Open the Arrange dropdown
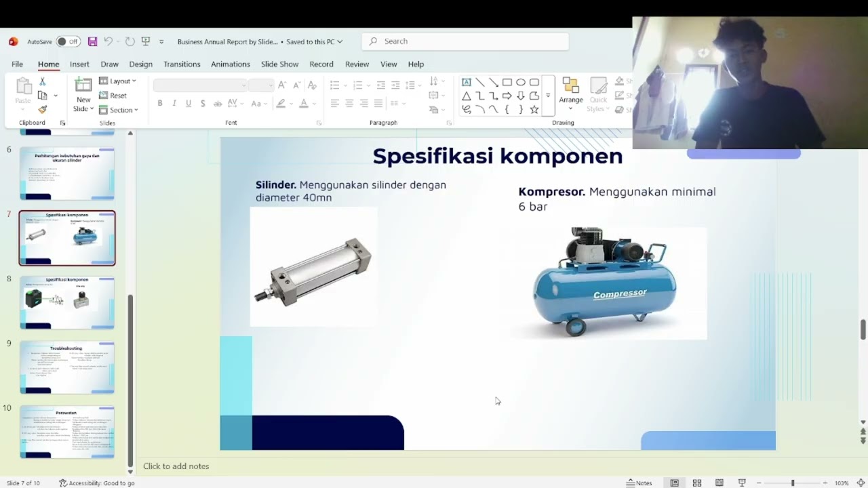 (x=571, y=95)
